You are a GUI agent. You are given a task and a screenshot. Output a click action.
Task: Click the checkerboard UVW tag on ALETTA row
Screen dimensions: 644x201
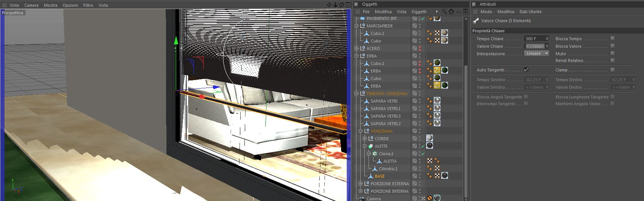pos(430,161)
